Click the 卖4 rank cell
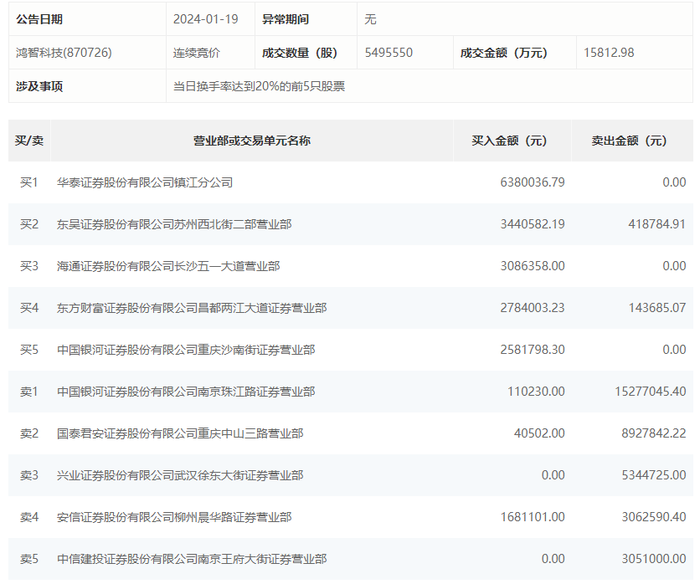The image size is (700, 584). click(x=29, y=517)
